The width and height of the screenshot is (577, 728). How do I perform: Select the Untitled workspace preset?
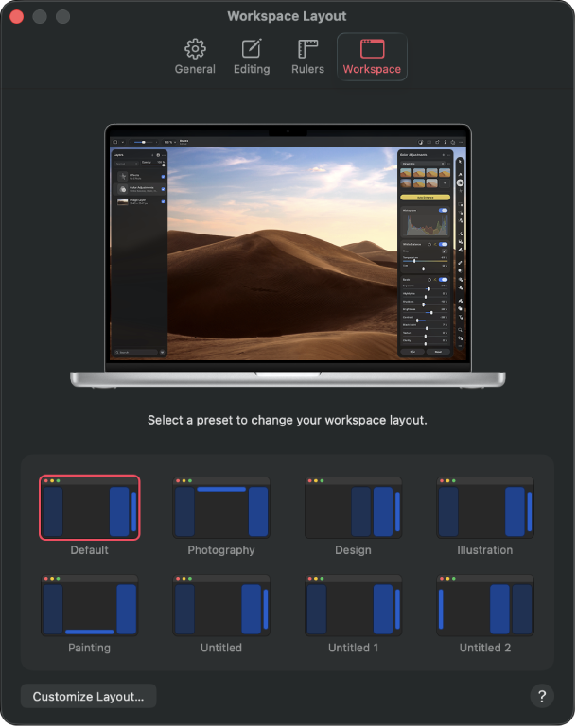point(221,605)
